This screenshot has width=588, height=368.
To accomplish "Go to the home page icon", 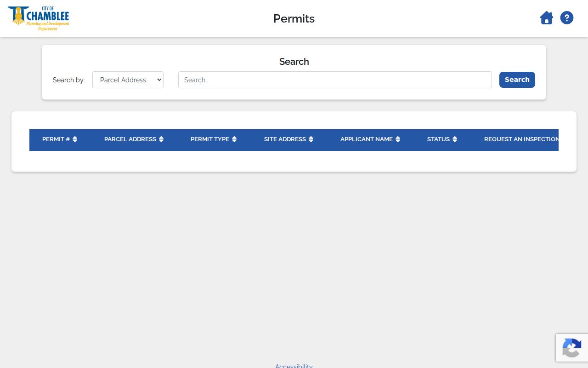I will point(546,18).
